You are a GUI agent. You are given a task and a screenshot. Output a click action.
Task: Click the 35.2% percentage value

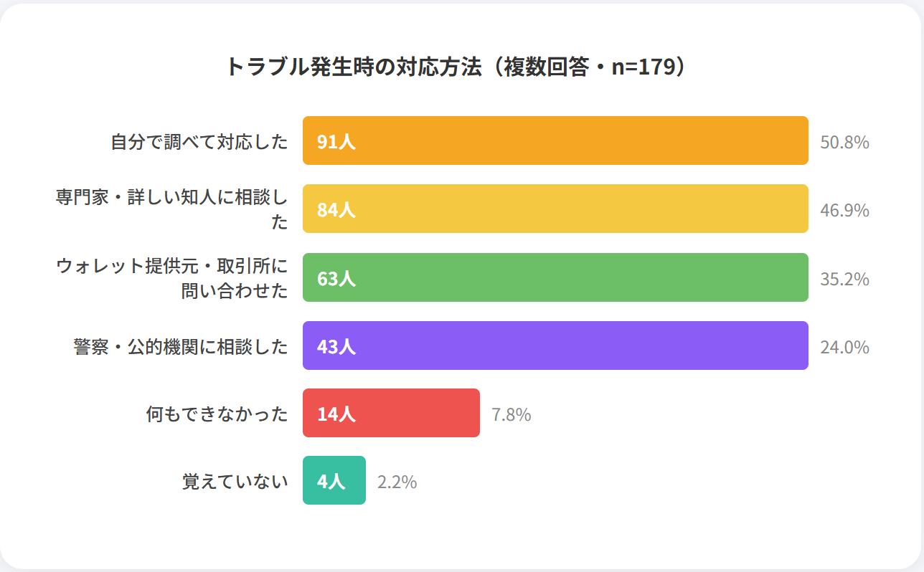(844, 279)
